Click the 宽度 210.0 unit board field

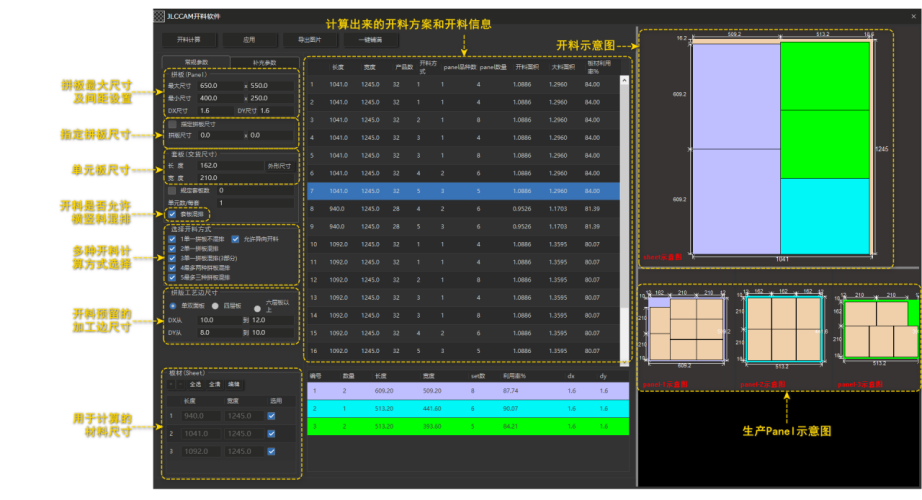245,178
